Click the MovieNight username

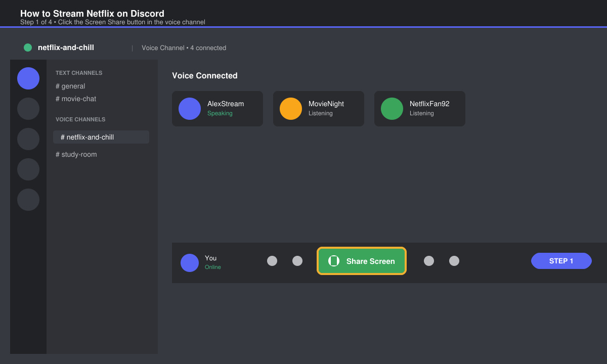tap(326, 104)
